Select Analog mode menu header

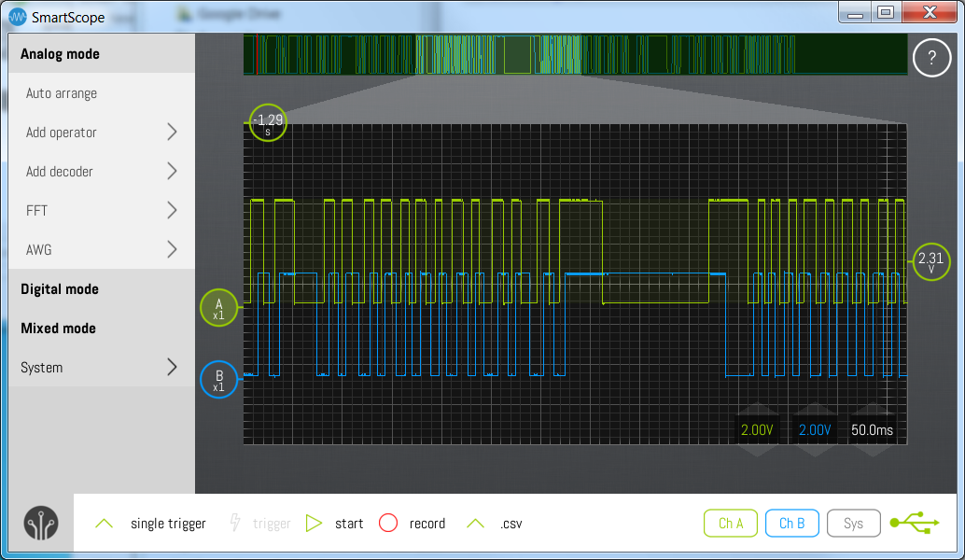(102, 53)
